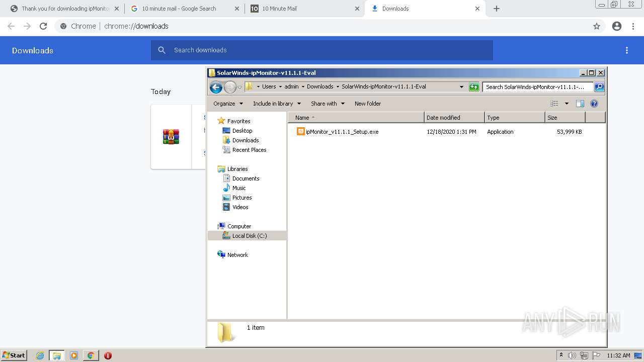The width and height of the screenshot is (644, 362).
Task: Reload Chrome page
Action: 43,26
